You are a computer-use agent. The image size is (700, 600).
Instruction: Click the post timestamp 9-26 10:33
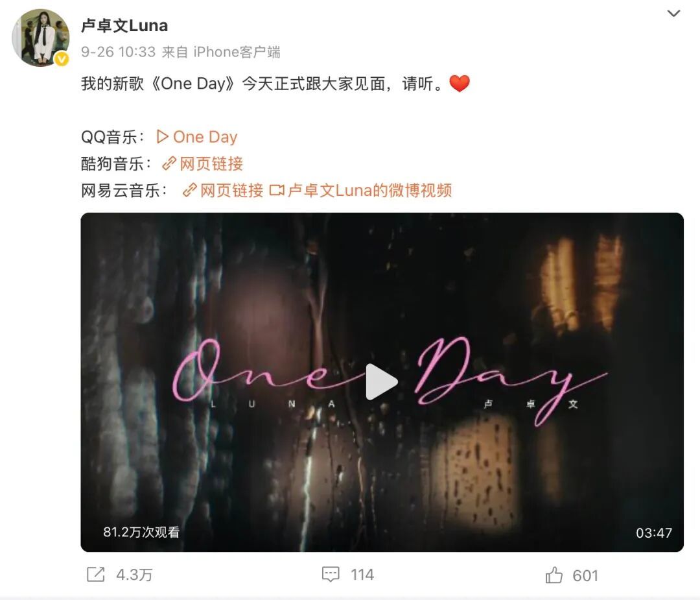(x=118, y=52)
